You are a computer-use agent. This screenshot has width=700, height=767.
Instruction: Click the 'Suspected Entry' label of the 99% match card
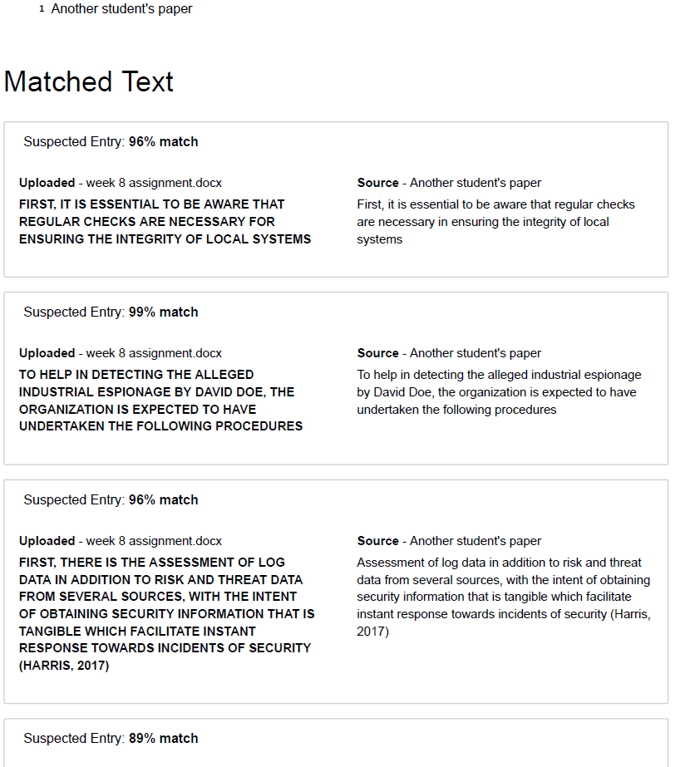(74, 312)
